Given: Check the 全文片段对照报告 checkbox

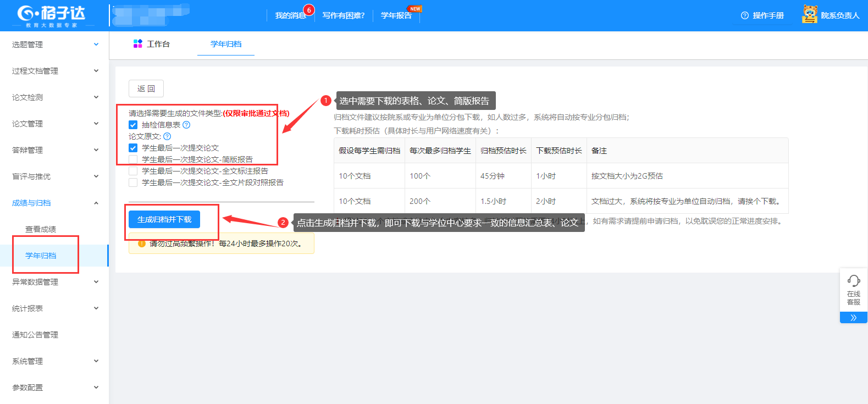Looking at the screenshot, I should (x=133, y=182).
